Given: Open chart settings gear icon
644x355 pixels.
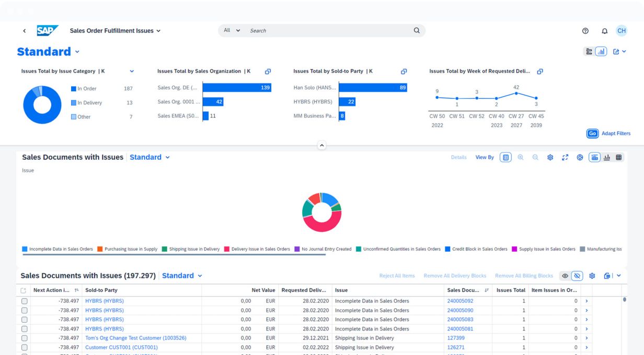Looking at the screenshot, I should click(x=550, y=157).
